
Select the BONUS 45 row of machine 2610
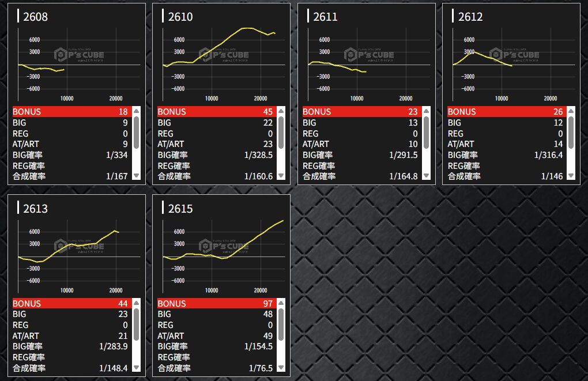[217, 111]
